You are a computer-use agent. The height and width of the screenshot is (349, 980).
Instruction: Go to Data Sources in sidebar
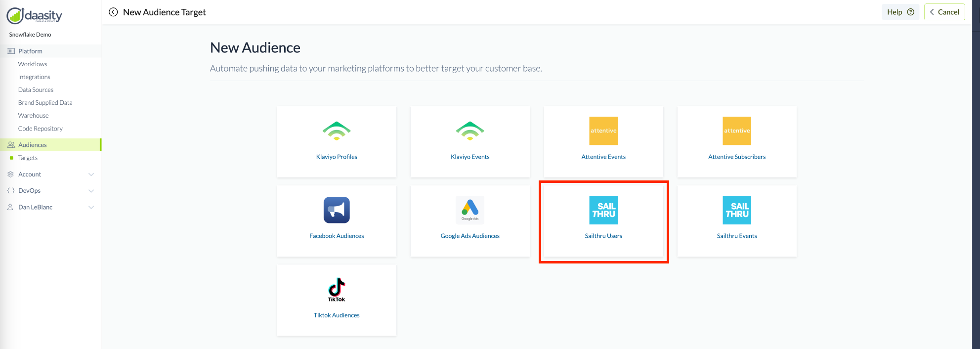coord(36,90)
